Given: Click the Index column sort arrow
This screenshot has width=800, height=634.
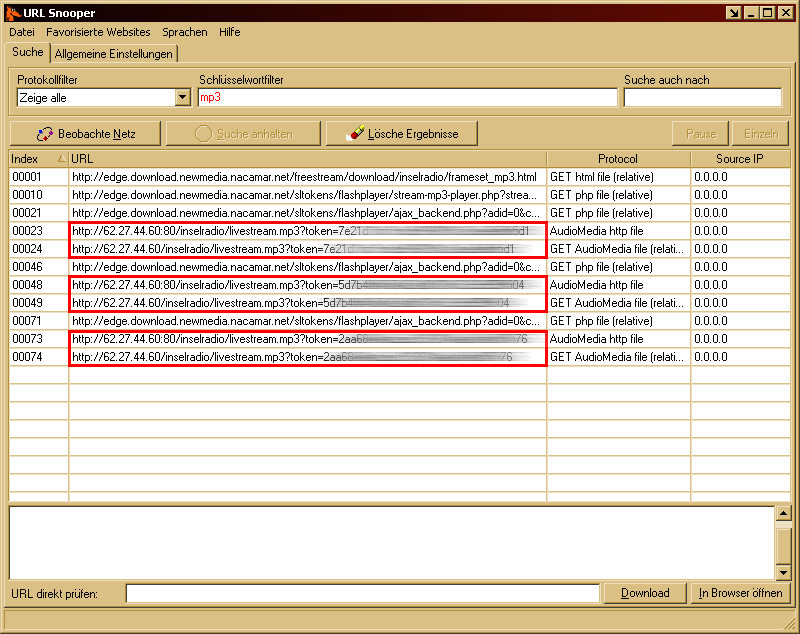Looking at the screenshot, I should point(61,159).
